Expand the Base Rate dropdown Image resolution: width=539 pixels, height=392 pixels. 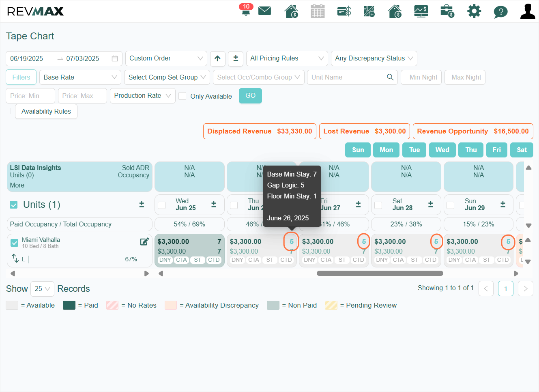coord(80,77)
